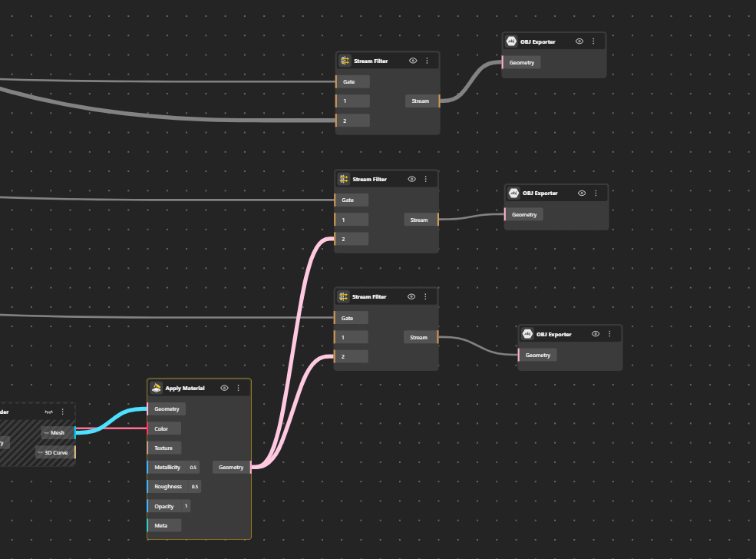The height and width of the screenshot is (559, 756).
Task: Open the middle Stream Filter three-dot menu
Action: (x=426, y=179)
